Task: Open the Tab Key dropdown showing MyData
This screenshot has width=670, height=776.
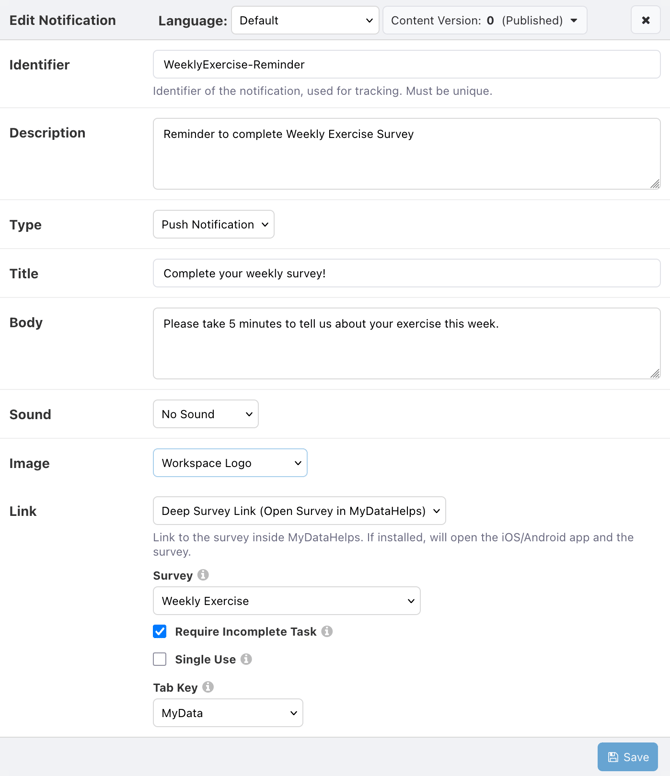Action: [228, 713]
